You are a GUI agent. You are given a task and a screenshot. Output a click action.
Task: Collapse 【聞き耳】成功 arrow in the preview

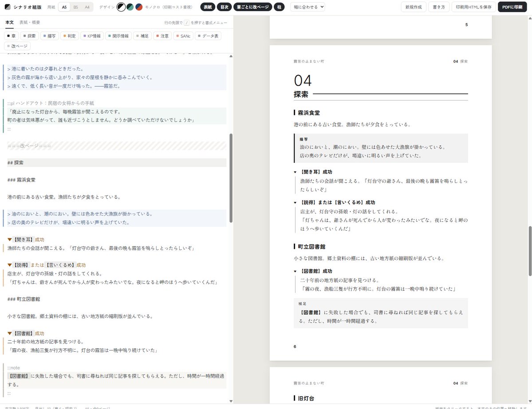pyautogui.click(x=295, y=172)
